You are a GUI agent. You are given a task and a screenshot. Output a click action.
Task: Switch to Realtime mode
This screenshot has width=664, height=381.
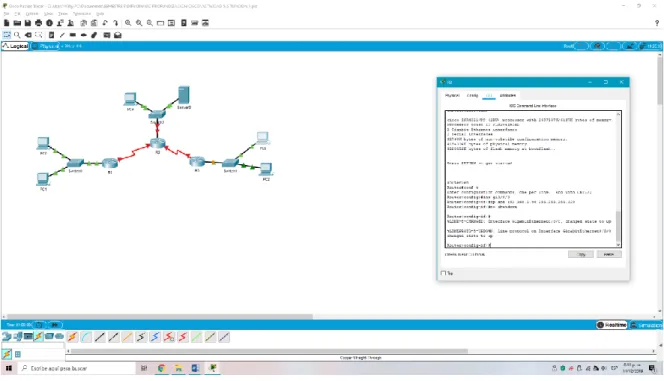coord(611,325)
